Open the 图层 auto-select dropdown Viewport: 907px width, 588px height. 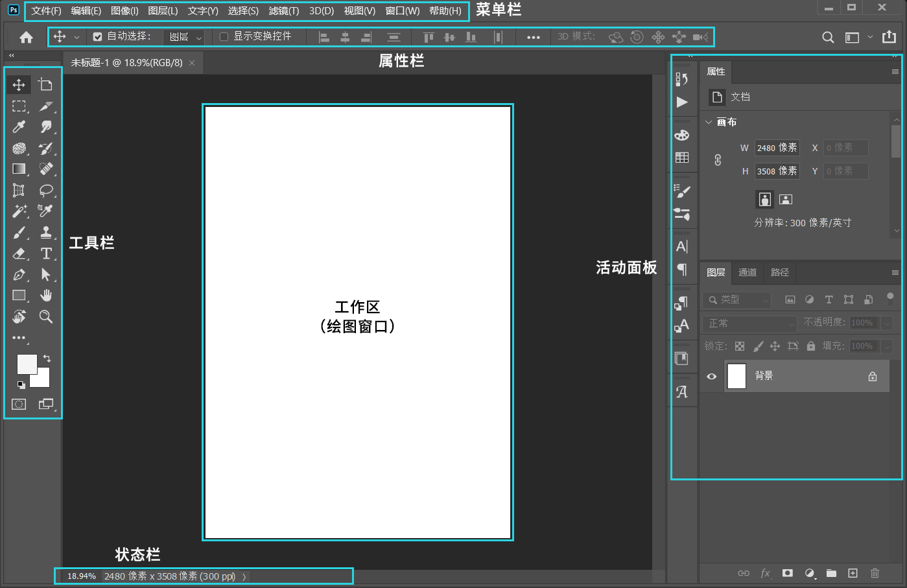click(x=184, y=37)
